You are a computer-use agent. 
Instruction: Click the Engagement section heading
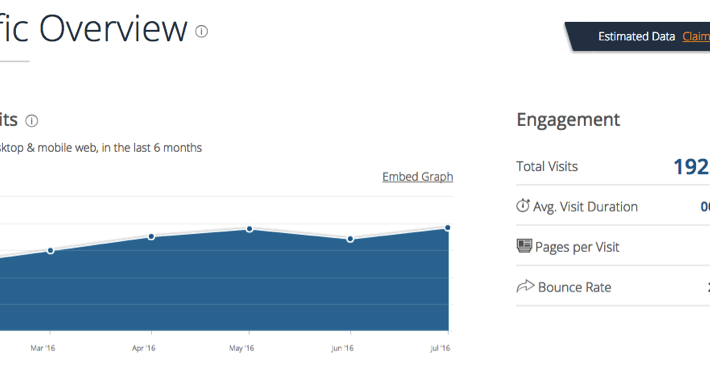(x=568, y=120)
